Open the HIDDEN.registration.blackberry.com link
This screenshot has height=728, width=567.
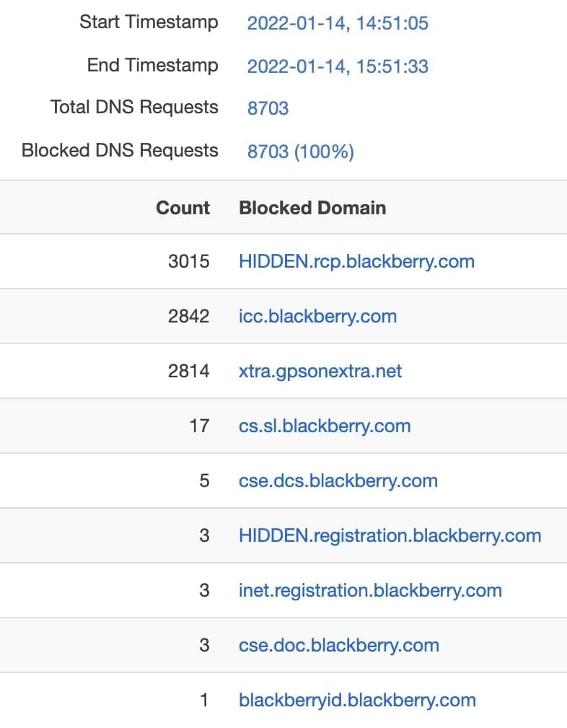click(390, 535)
